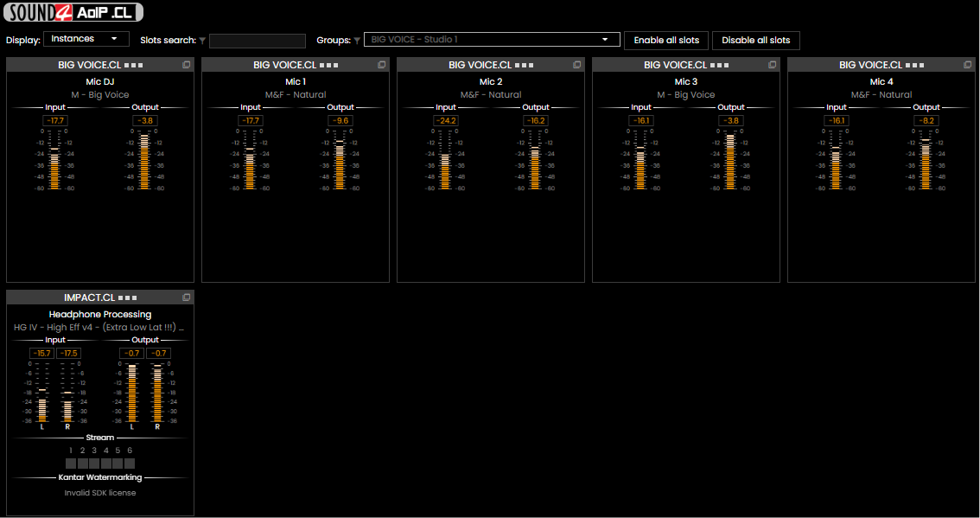This screenshot has height=518, width=980.
Task: Select the Mic 2 title
Action: 491,81
